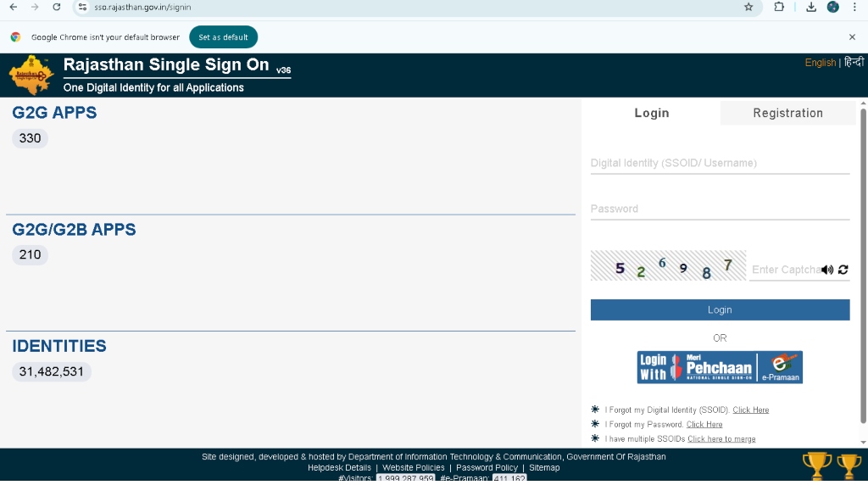Play captcha audio with speaker icon
Viewport: 868px width, 485px height.
tap(827, 270)
